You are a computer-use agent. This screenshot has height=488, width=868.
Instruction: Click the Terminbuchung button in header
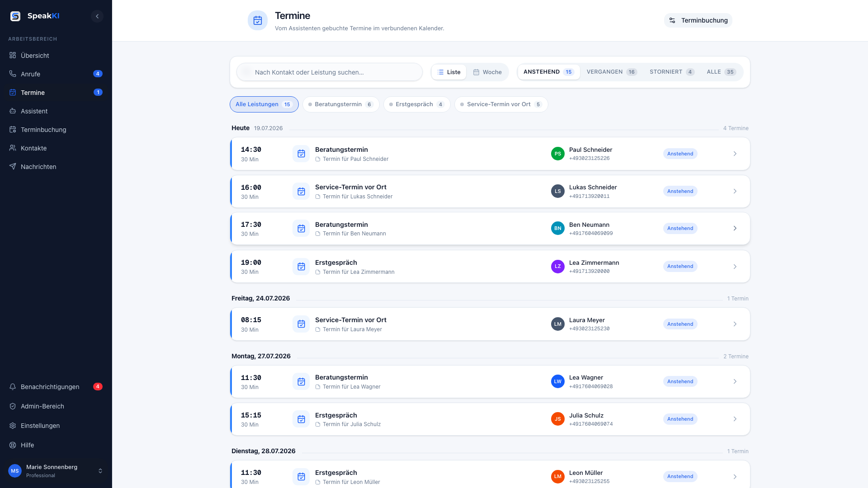[698, 20]
